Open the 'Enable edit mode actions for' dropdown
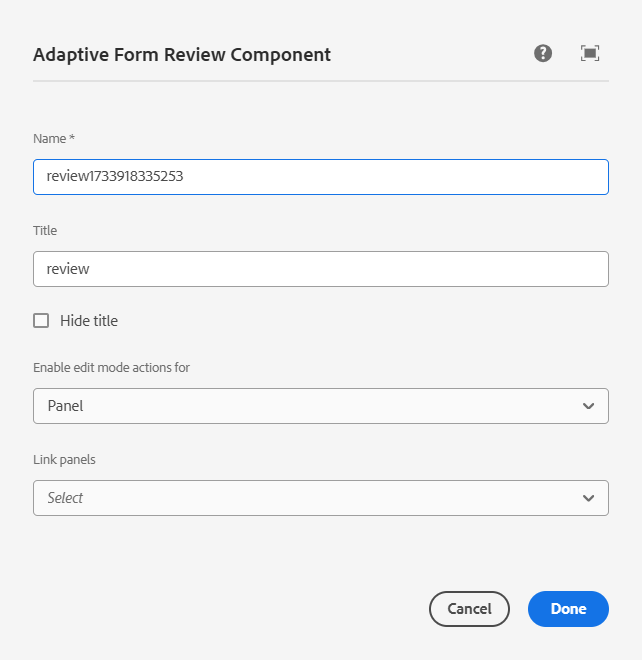The image size is (642, 660). click(320, 406)
